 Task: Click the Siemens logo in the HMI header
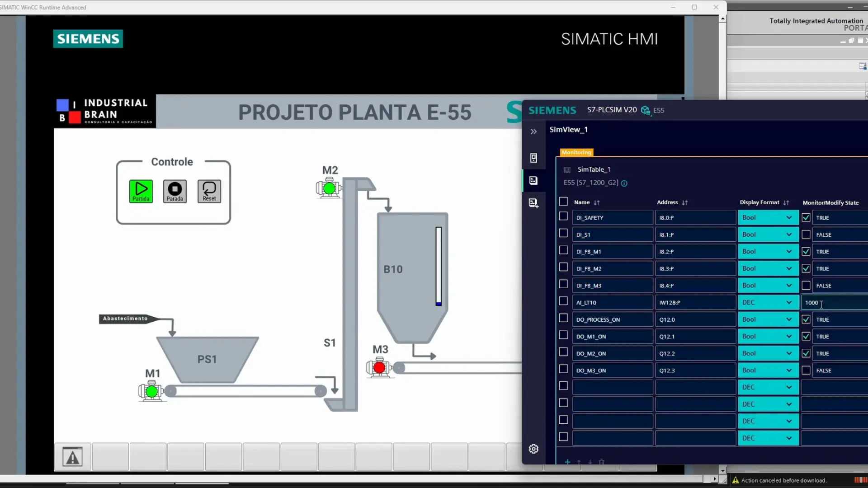click(88, 39)
